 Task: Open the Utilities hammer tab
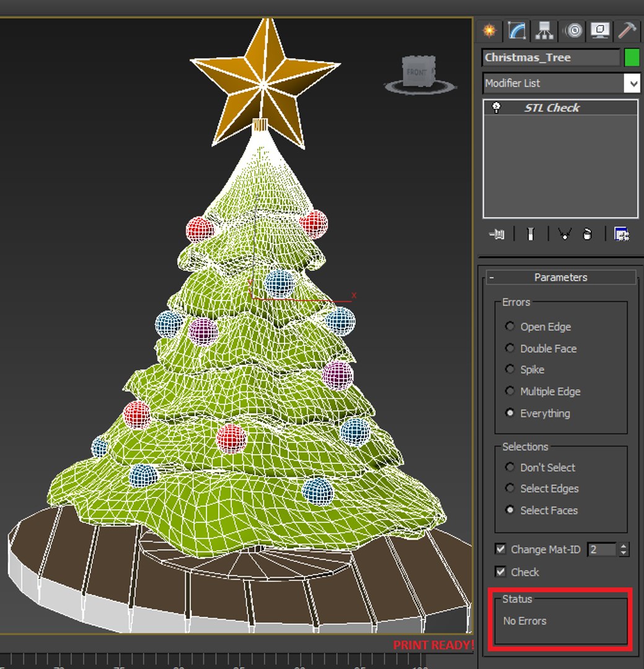pyautogui.click(x=627, y=31)
